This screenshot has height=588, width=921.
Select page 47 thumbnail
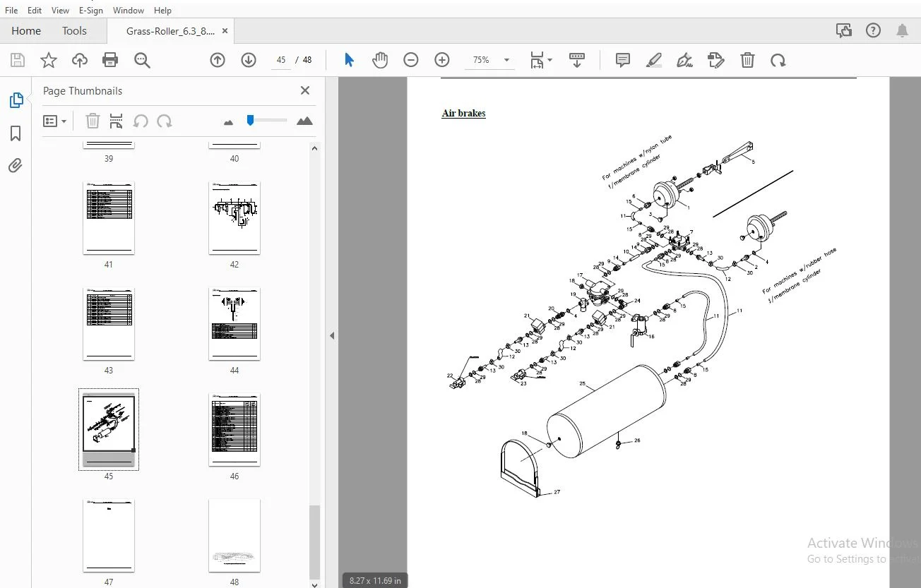point(109,536)
